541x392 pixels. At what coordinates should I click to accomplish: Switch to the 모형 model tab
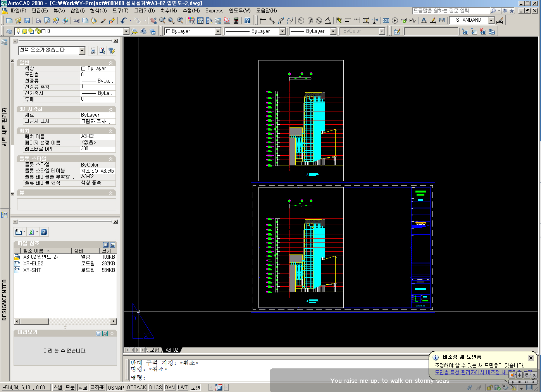pos(155,350)
